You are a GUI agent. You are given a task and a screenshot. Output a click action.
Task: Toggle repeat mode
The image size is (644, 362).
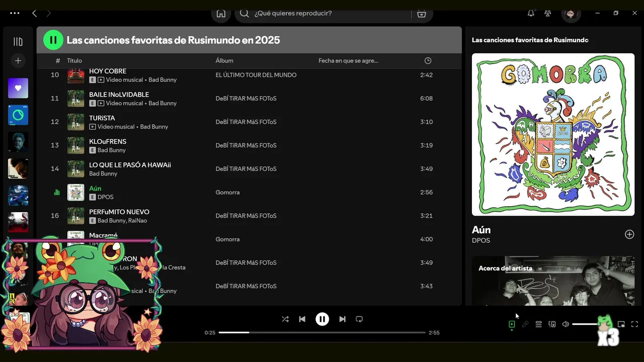[x=359, y=319]
